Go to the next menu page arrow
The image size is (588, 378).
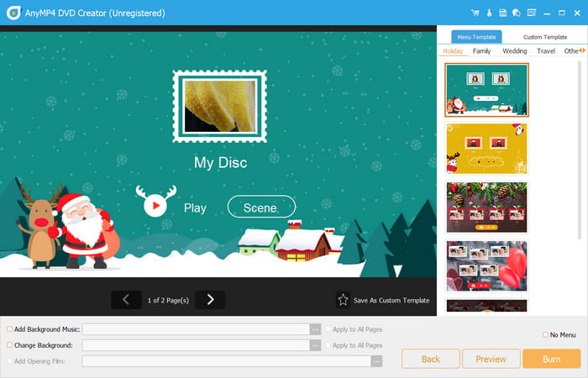point(210,300)
